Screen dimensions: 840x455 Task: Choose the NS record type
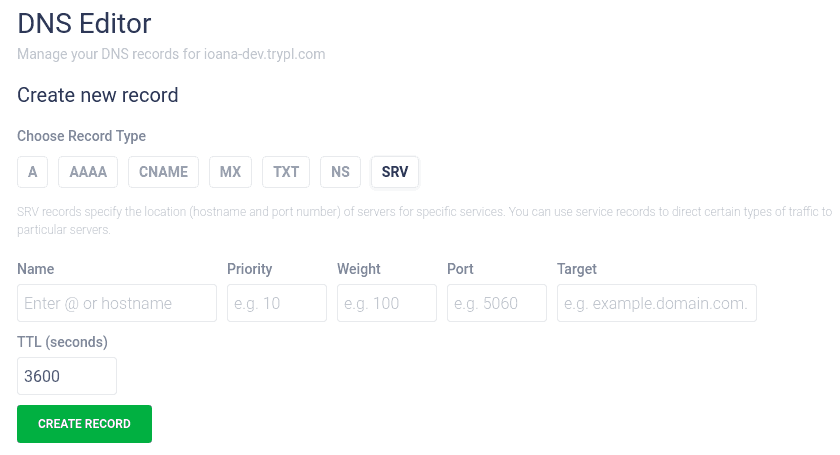click(x=340, y=172)
